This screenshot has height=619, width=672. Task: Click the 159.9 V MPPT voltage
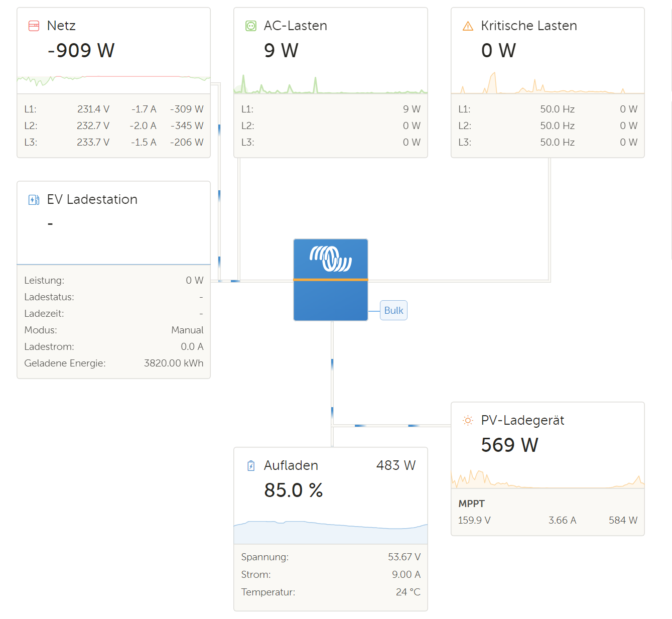(474, 520)
